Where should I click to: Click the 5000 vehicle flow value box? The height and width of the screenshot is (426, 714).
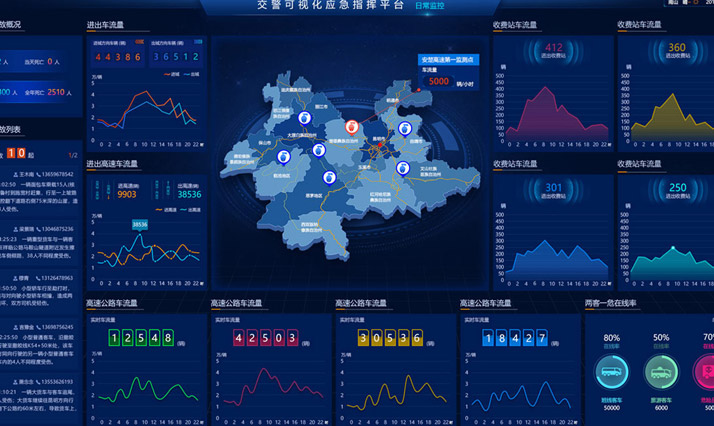click(x=439, y=81)
